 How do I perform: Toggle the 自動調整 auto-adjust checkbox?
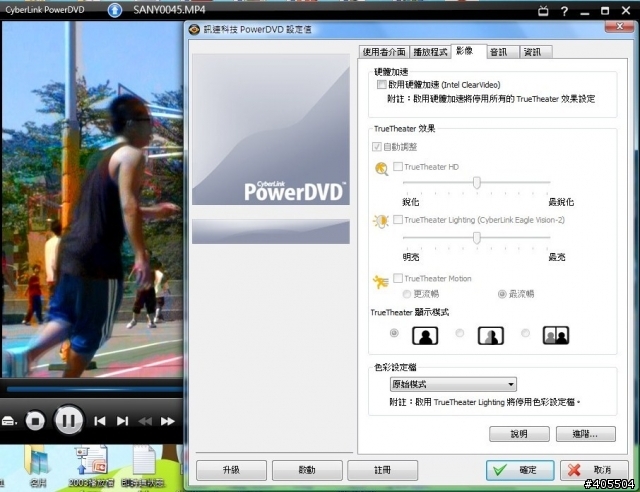pos(377,147)
